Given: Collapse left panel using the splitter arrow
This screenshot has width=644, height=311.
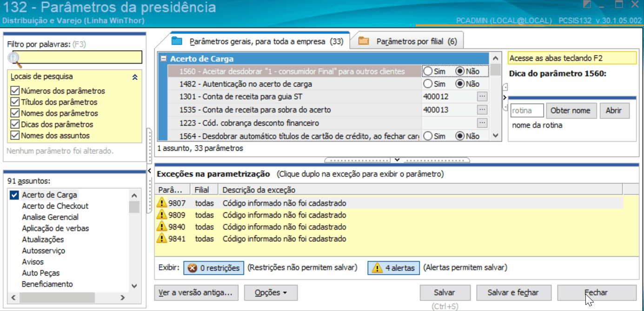Looking at the screenshot, I should (x=149, y=171).
